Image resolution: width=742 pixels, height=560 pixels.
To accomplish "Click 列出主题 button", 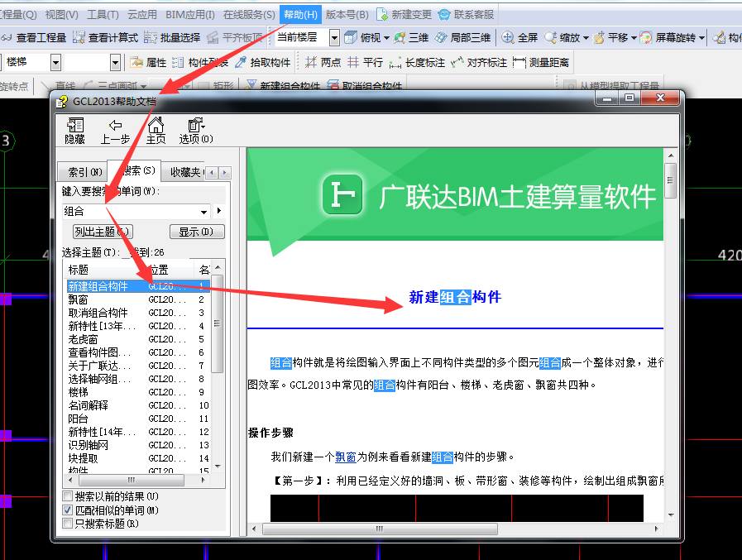I will click(103, 232).
